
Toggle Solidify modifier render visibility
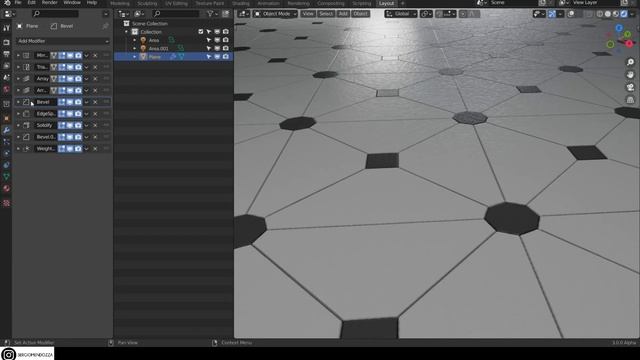78,125
